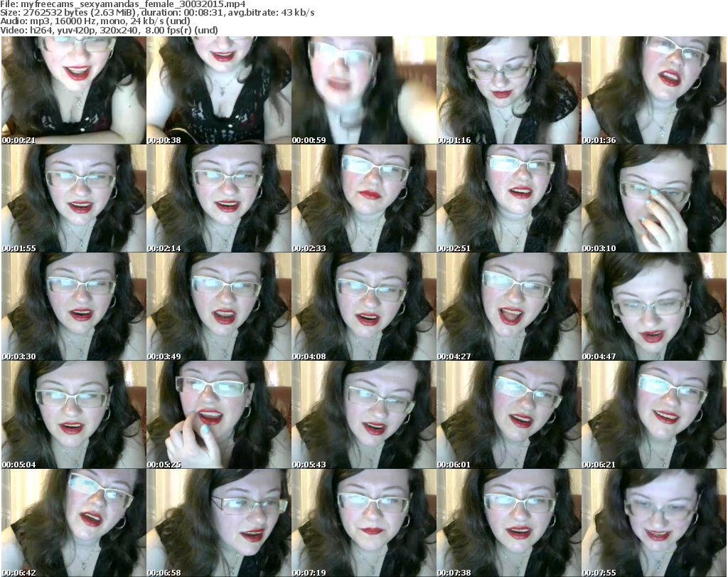Pick the frame at timestamp 00:02:51
Viewport: 728px width, 577px height.
pyautogui.click(x=509, y=198)
